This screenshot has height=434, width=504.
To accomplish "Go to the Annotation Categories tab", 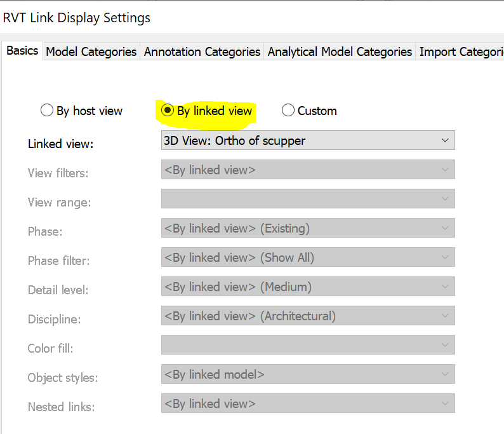I will [x=202, y=52].
